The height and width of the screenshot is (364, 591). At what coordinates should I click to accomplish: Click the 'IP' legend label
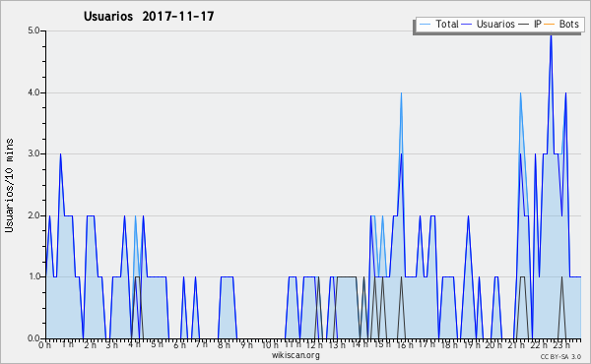pos(538,24)
